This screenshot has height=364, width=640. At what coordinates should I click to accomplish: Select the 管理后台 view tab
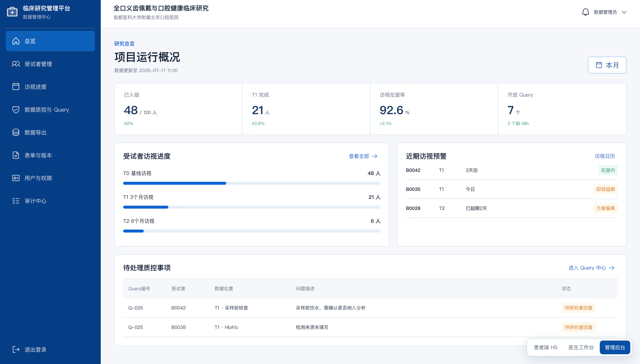(x=615, y=347)
